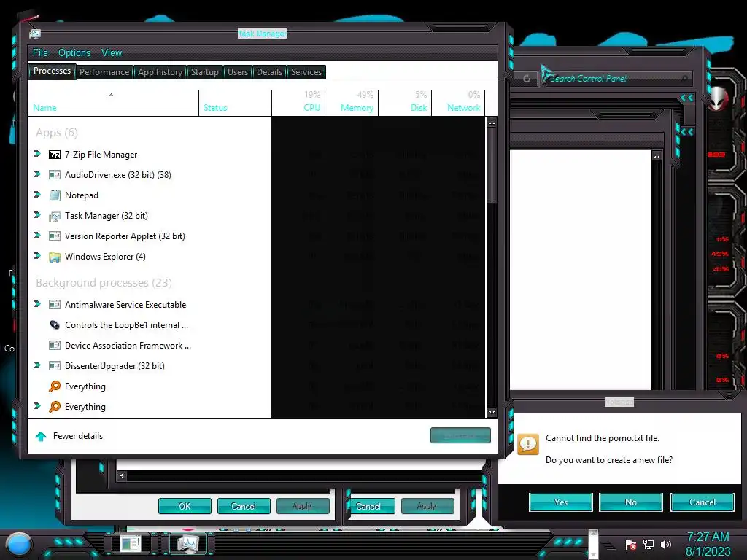Switch to the Users tab

tap(238, 72)
